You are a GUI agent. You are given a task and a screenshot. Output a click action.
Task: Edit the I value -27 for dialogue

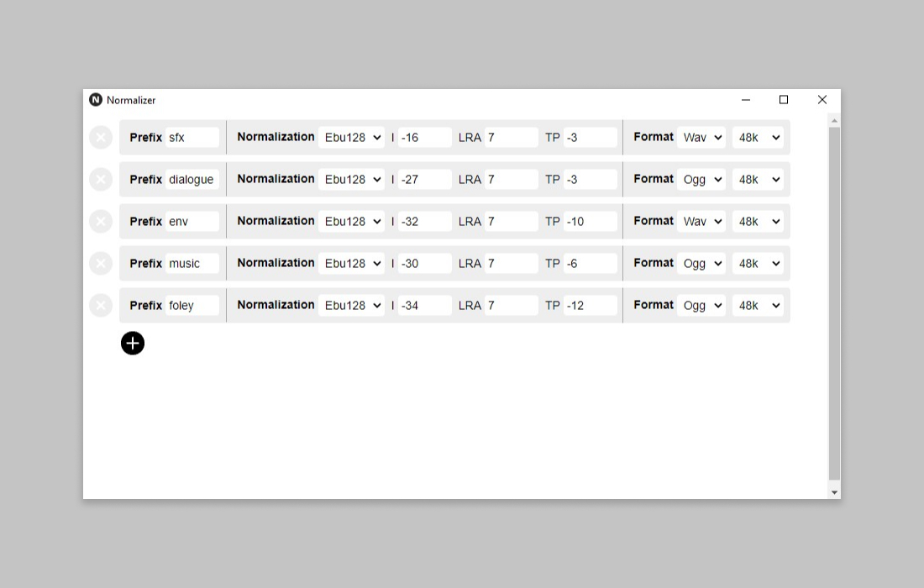click(x=424, y=179)
